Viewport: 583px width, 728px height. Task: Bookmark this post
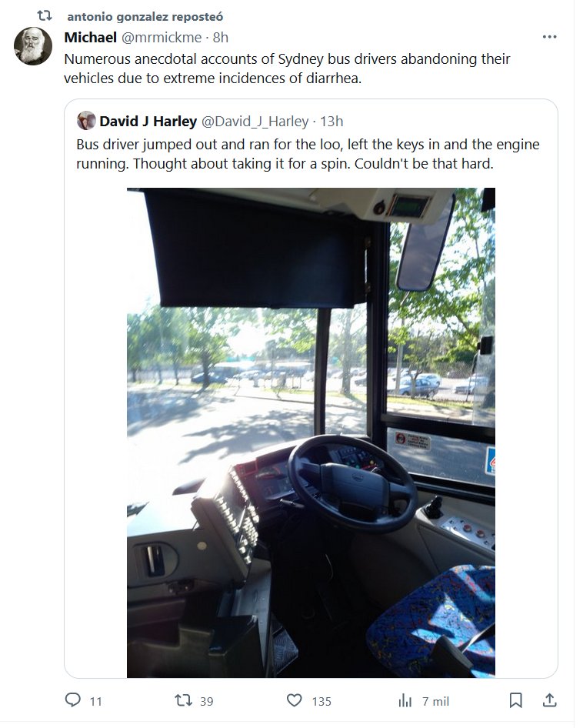(x=515, y=700)
